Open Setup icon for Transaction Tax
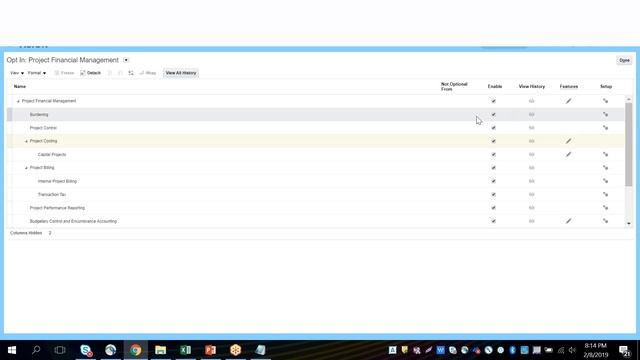 pos(605,194)
